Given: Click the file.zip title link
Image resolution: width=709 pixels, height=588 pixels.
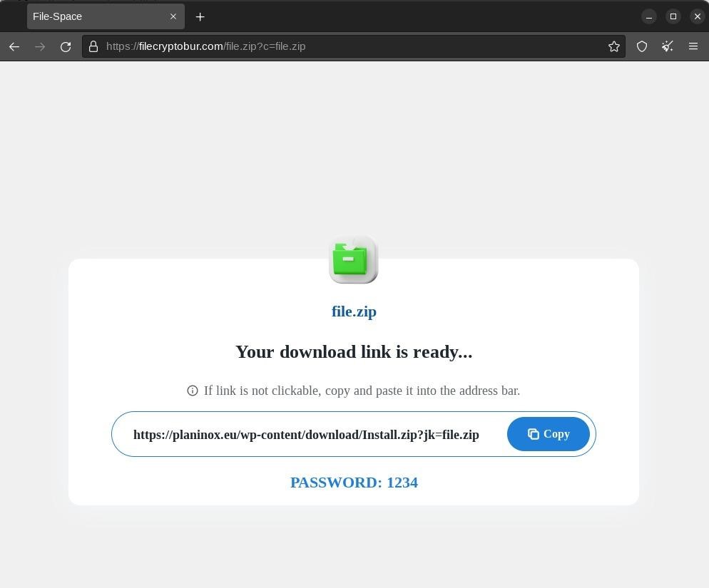Looking at the screenshot, I should pyautogui.click(x=354, y=311).
